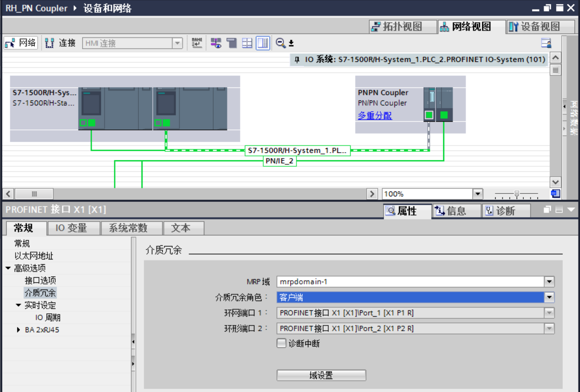Click the green right interface port of PNPN Coupler
The height and width of the screenshot is (392, 580).
tap(444, 115)
